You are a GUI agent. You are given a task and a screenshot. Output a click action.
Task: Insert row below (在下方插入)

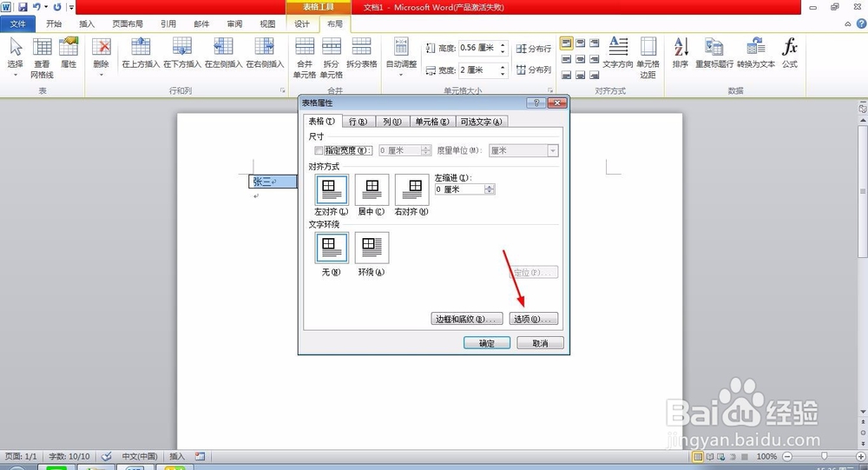[x=182, y=53]
